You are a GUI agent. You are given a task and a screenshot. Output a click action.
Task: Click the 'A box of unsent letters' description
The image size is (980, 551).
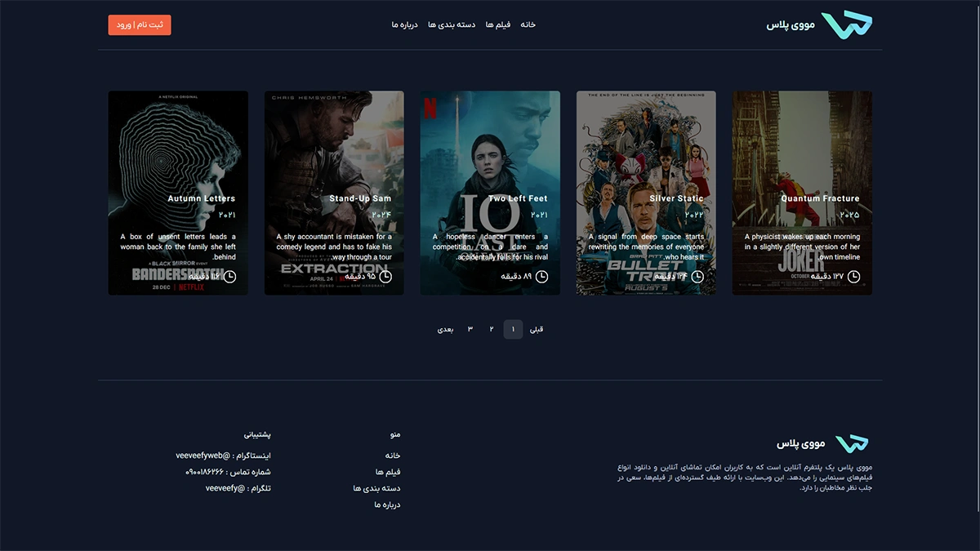point(178,247)
